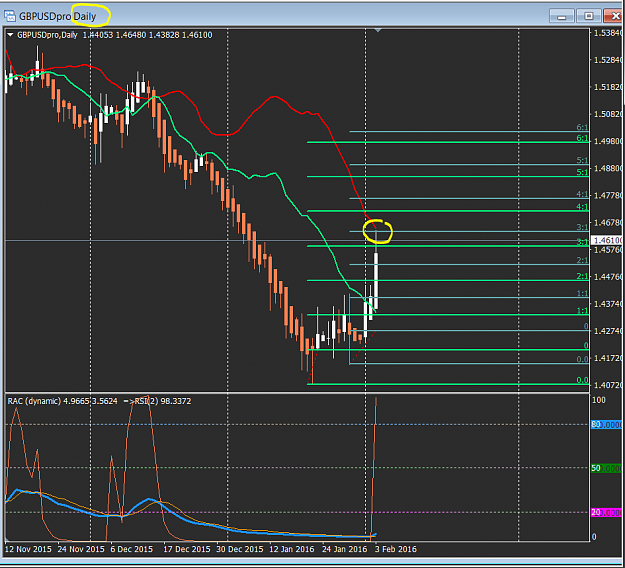Maximize the GBPUSDpro chart window
The image size is (625, 568).
pyautogui.click(x=588, y=16)
